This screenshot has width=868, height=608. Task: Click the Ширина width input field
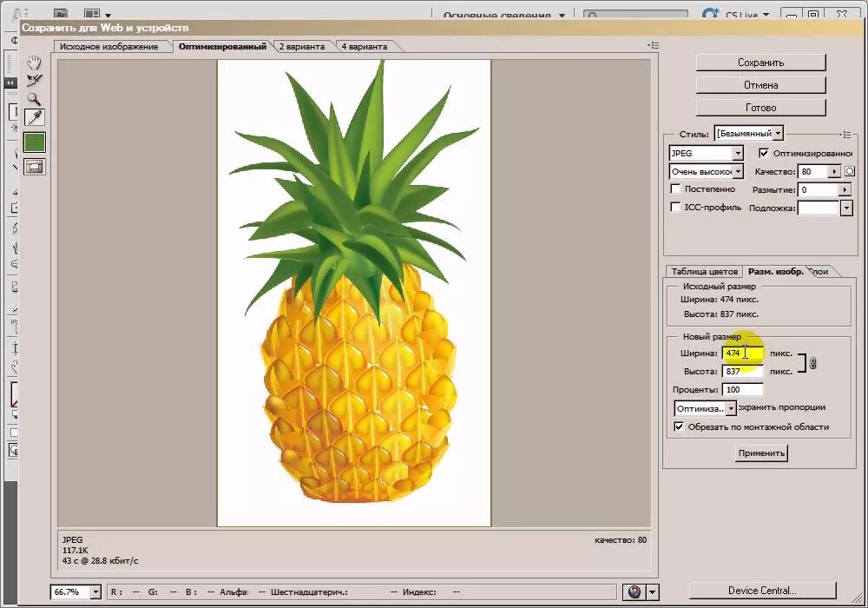(x=743, y=353)
